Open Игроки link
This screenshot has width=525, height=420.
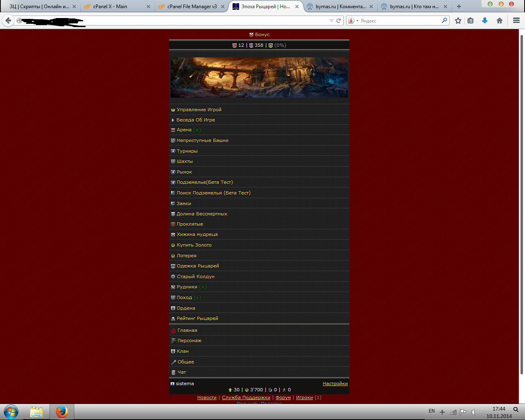tap(304, 397)
